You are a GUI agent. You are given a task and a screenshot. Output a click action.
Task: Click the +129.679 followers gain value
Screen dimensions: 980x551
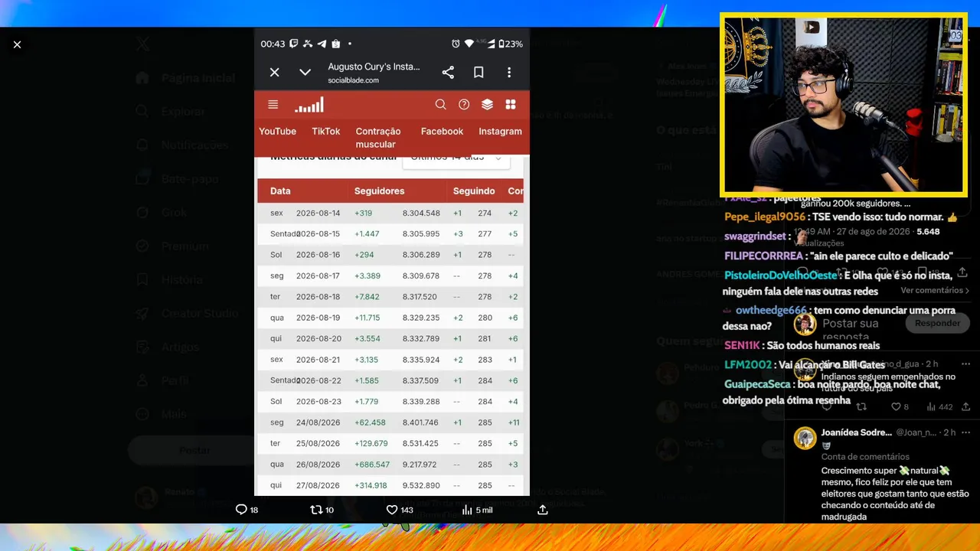point(371,444)
